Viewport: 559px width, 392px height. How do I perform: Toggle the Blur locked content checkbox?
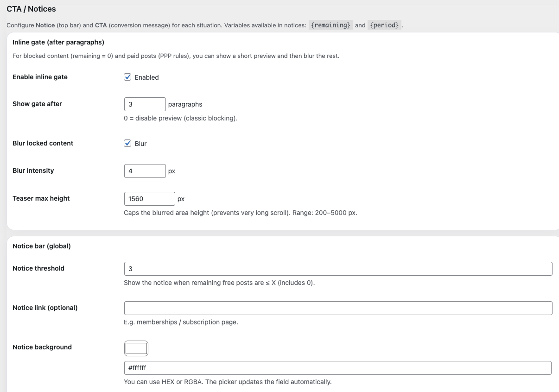(127, 143)
